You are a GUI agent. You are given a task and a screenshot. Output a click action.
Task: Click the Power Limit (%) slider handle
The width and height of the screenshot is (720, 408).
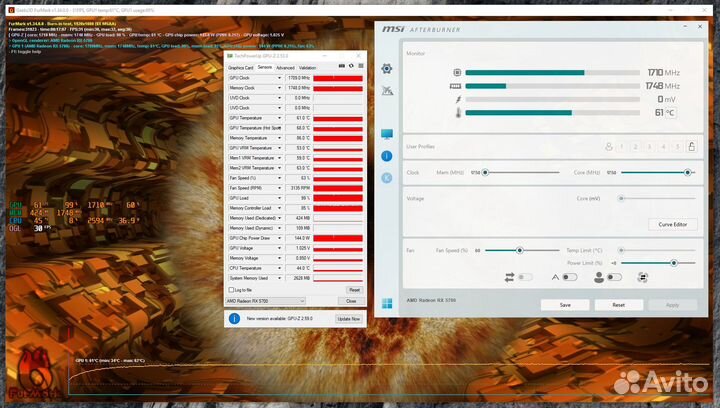point(674,263)
